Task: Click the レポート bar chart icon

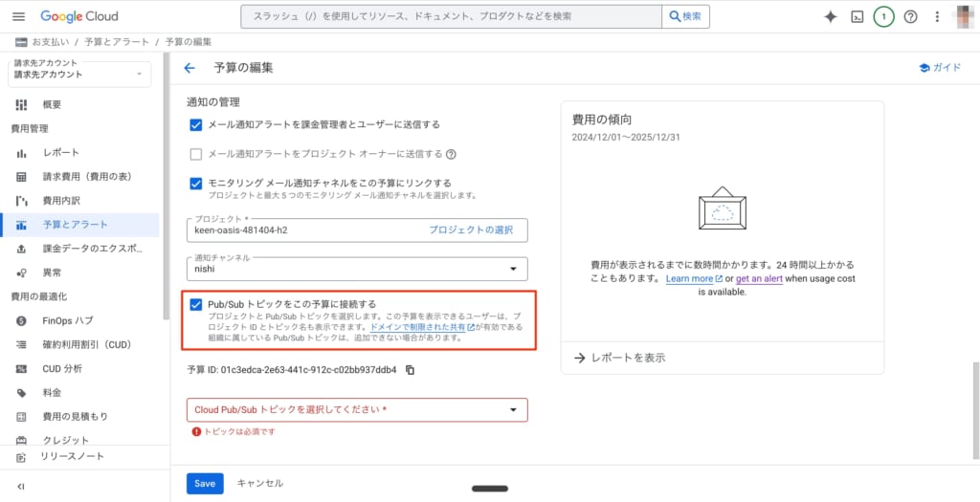Action: [21, 153]
